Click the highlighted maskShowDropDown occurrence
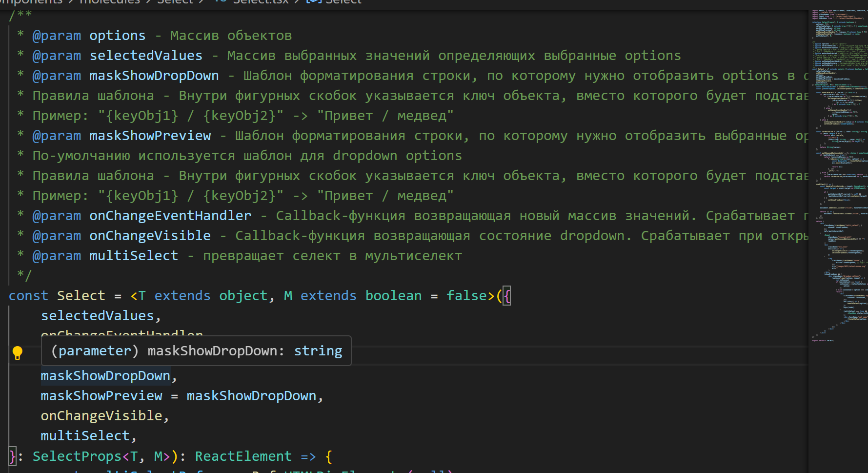The height and width of the screenshot is (473, 868). coord(105,375)
